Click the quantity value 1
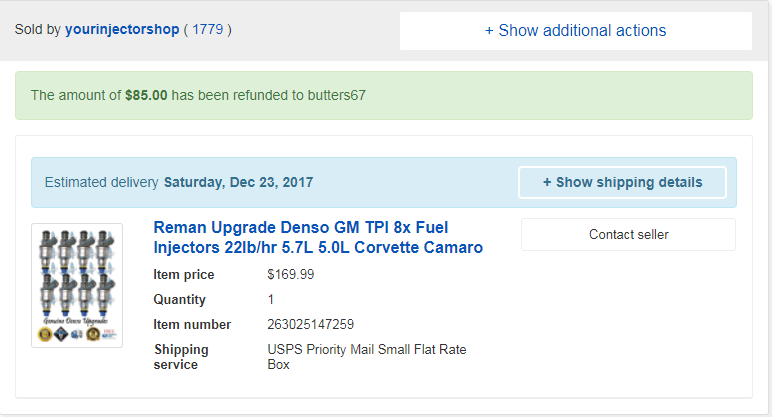Screen dimensions: 772x417 point(271,299)
